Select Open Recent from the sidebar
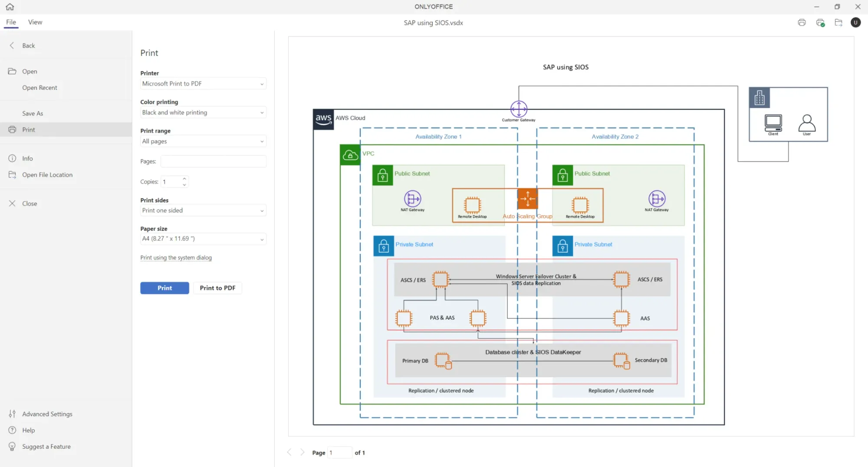The height and width of the screenshot is (467, 868). point(39,87)
